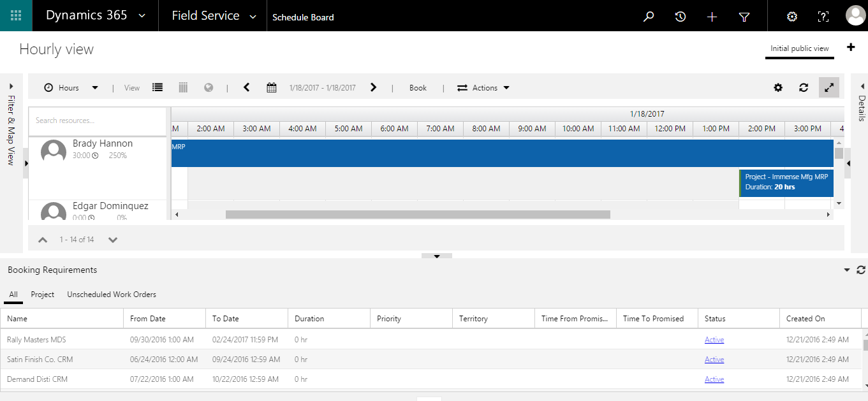Select the Edgar Dominquez resource

98,210
